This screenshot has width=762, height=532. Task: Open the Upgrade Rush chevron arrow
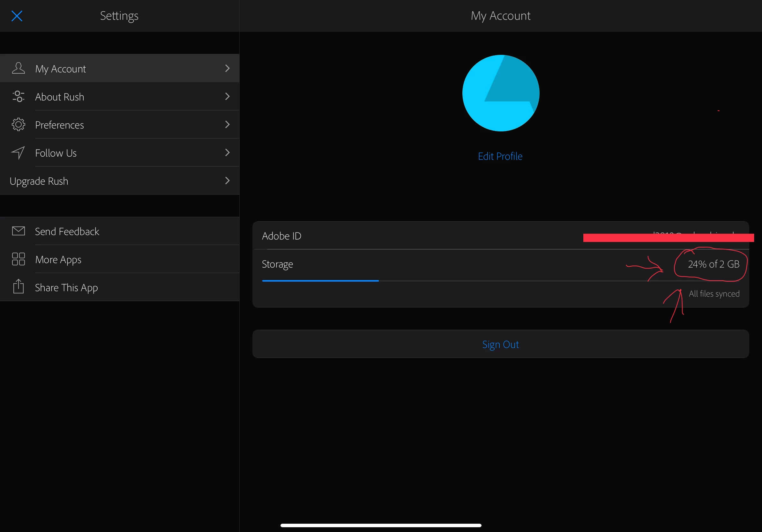click(x=227, y=181)
